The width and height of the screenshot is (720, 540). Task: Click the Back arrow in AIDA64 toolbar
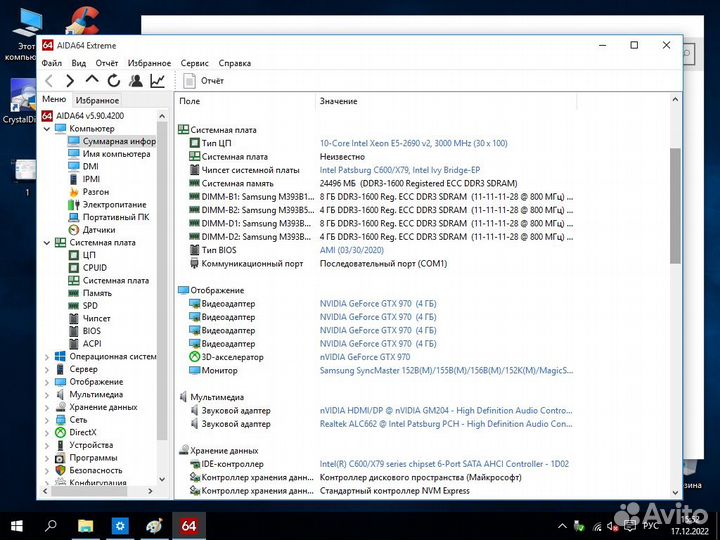click(49, 81)
